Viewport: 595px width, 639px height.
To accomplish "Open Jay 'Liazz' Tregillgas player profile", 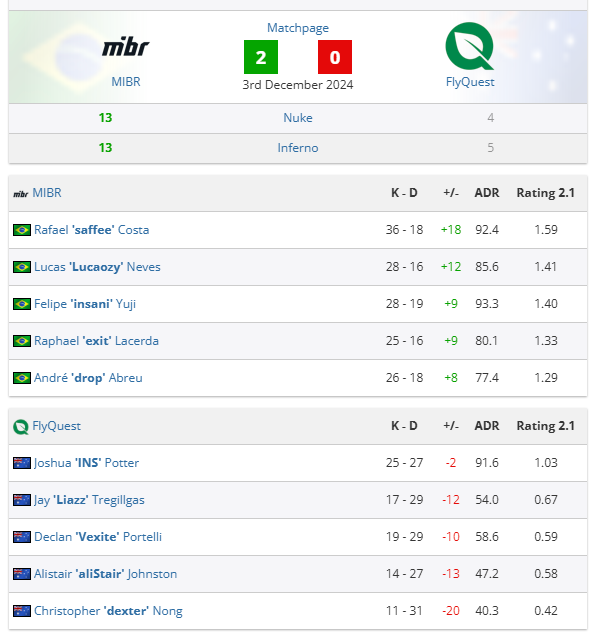I will (89, 500).
